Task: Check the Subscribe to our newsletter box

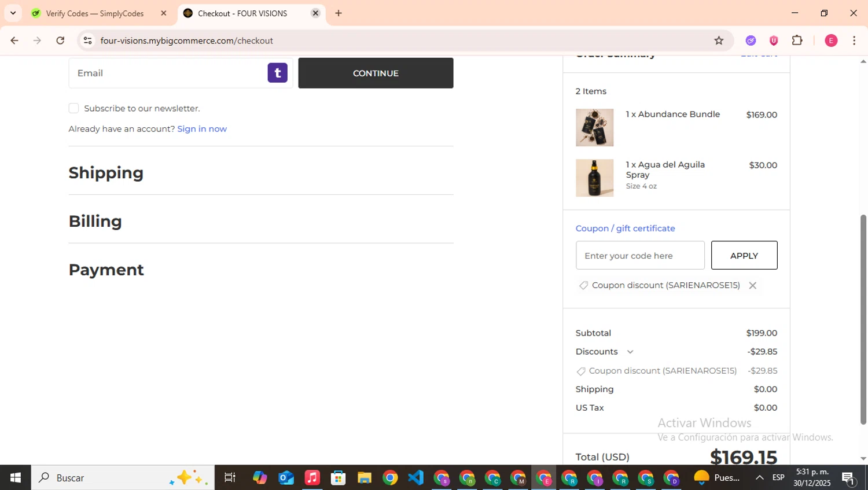Action: tap(73, 108)
